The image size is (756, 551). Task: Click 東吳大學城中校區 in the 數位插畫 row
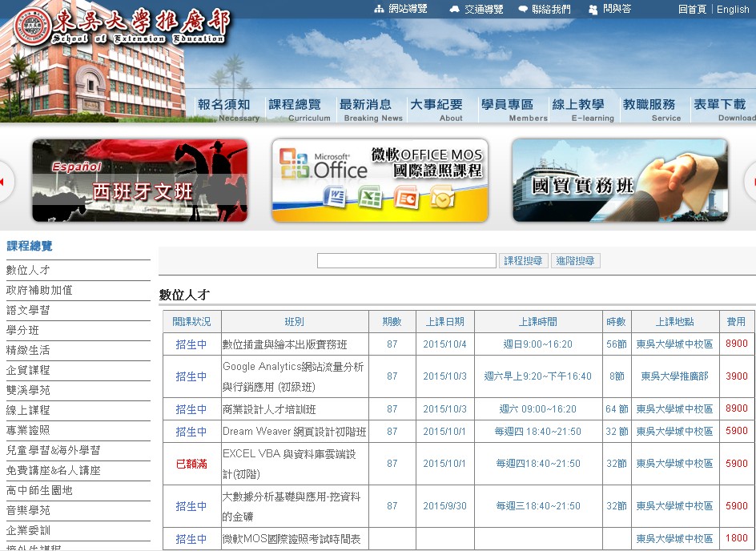(x=674, y=344)
